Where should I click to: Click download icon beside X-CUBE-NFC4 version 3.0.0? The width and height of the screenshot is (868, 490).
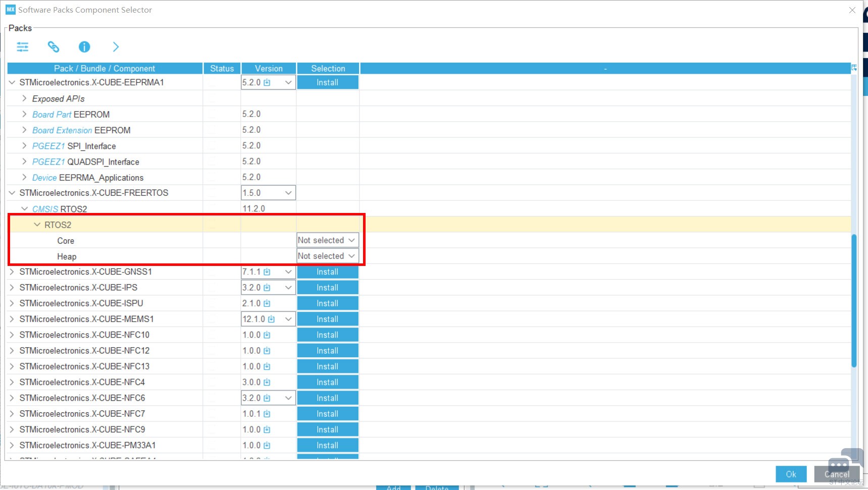[267, 383]
